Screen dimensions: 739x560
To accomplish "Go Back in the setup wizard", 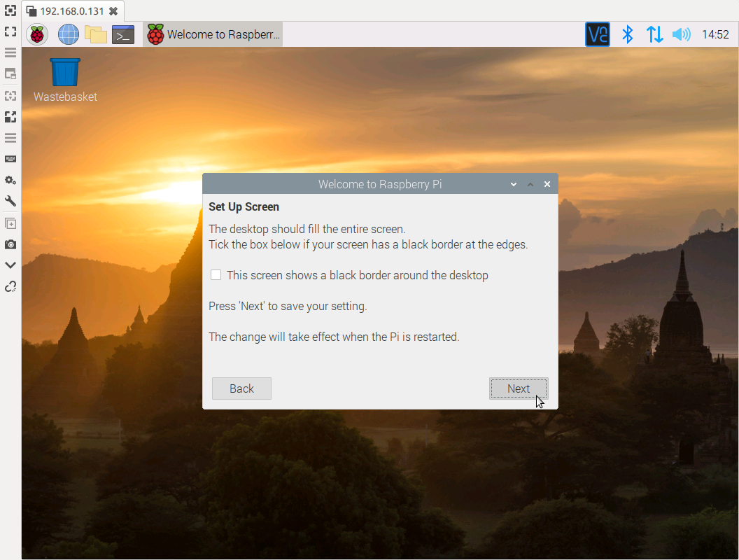I will pyautogui.click(x=241, y=388).
